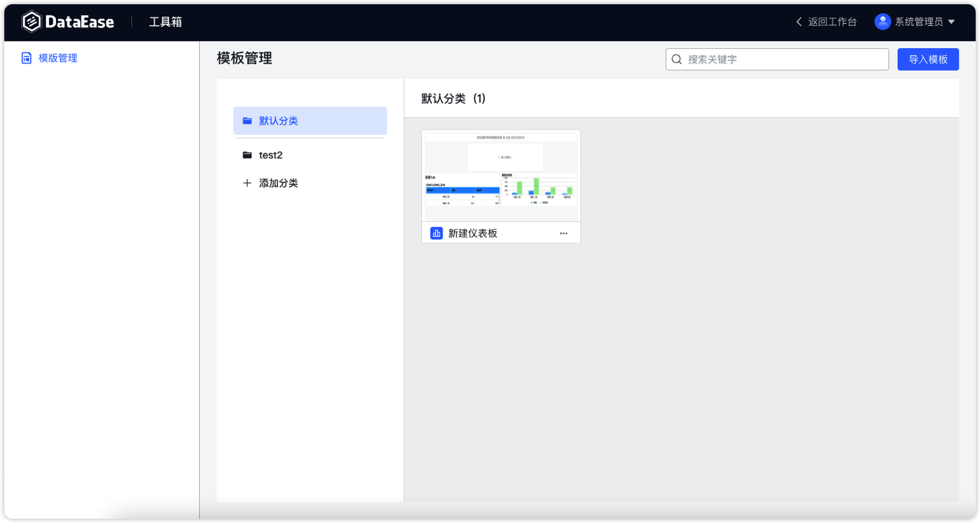Click the folder icon beside test2
This screenshot has width=980, height=523.
coord(247,155)
